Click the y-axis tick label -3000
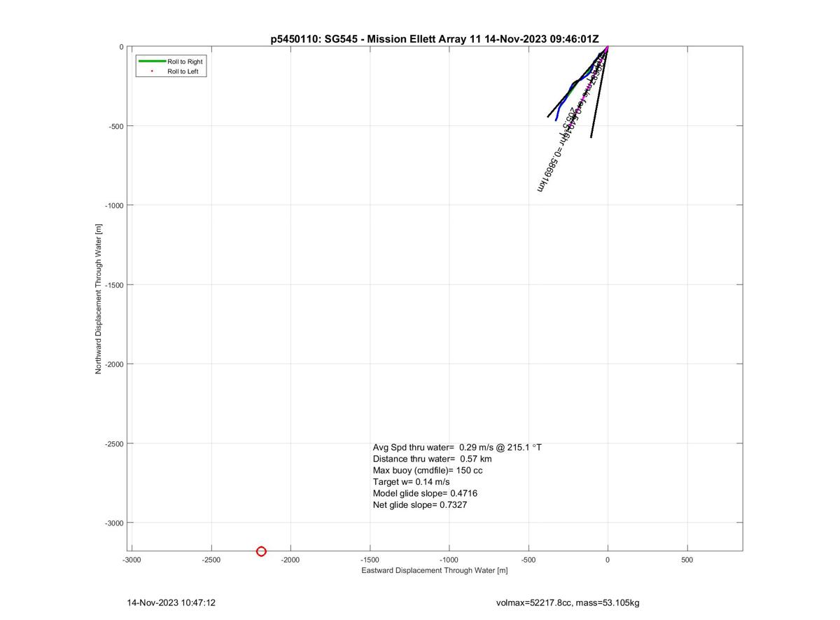 [114, 523]
